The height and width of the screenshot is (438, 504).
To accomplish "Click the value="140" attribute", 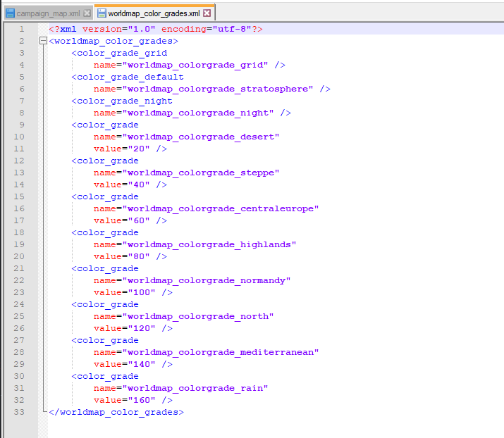I will [124, 365].
